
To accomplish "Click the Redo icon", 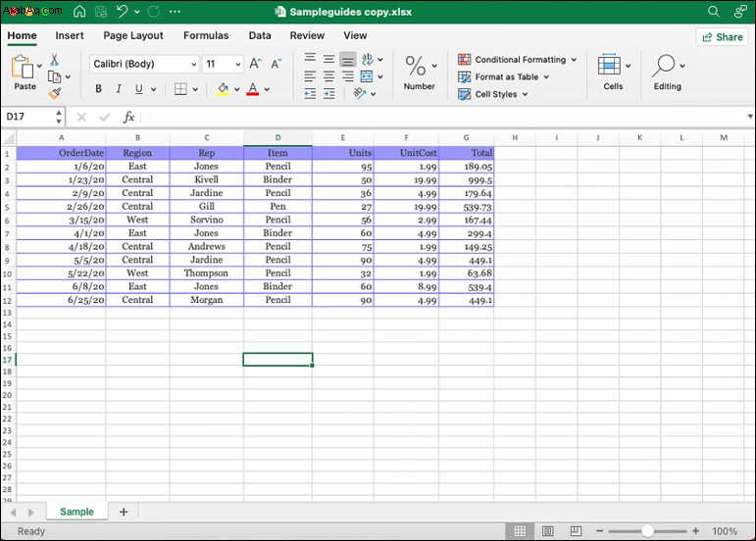I will [154, 11].
